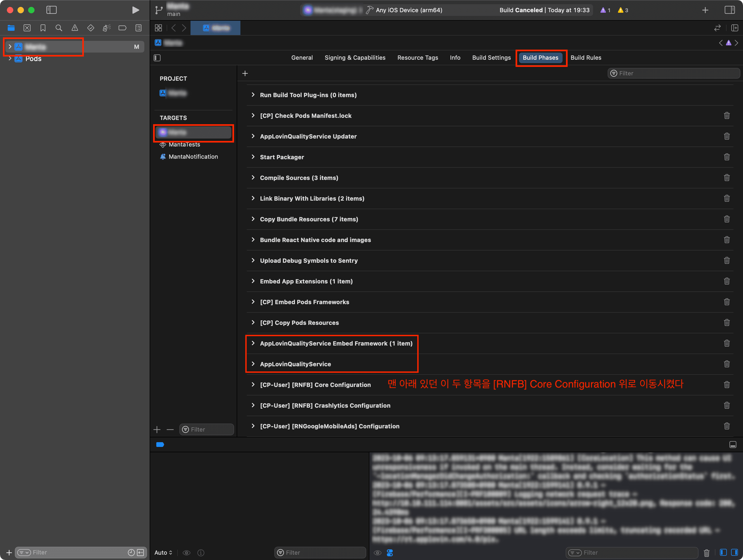Toggle the right inspector panel
Screen dimensions: 743x560
[729, 10]
